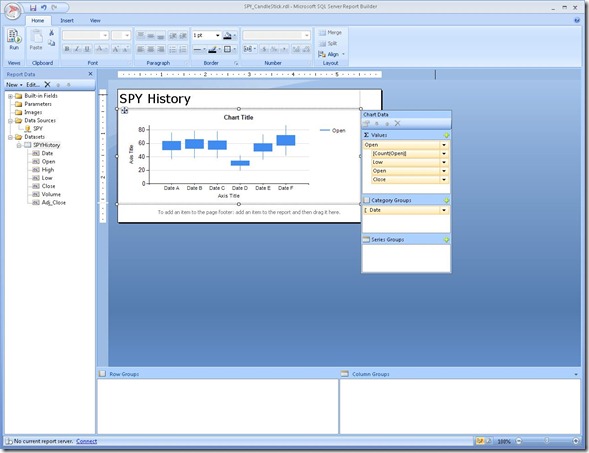
Task: Select the SPYHistory dataset
Action: [x=46, y=145]
